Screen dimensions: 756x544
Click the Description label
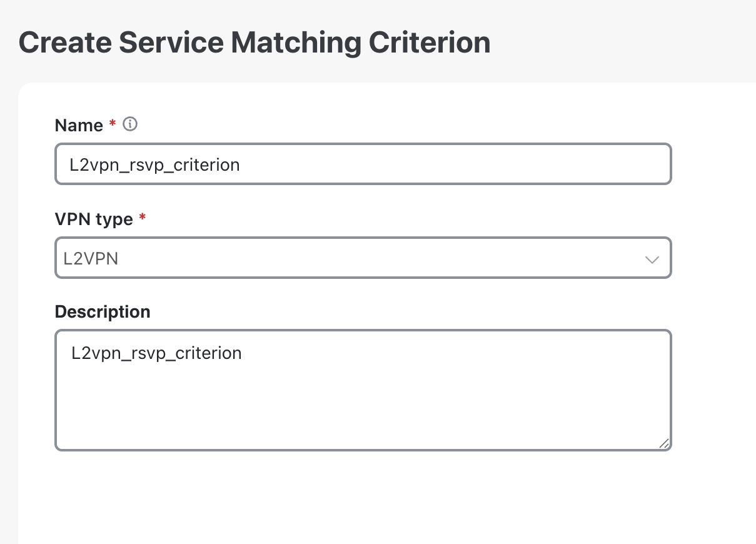tap(102, 311)
